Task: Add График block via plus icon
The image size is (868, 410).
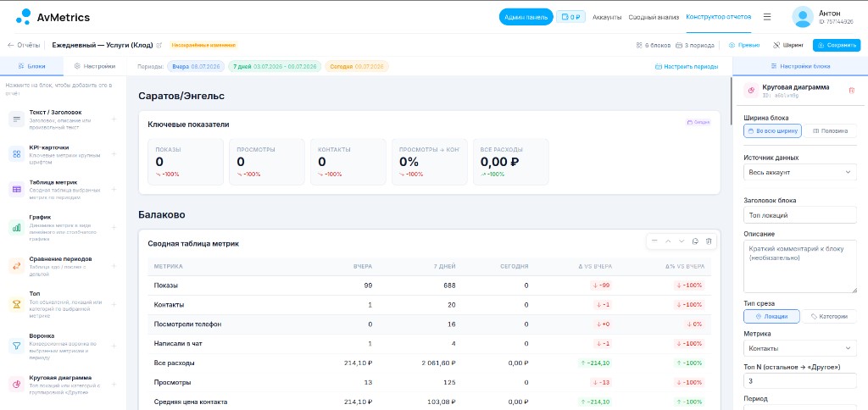Action: tap(114, 227)
